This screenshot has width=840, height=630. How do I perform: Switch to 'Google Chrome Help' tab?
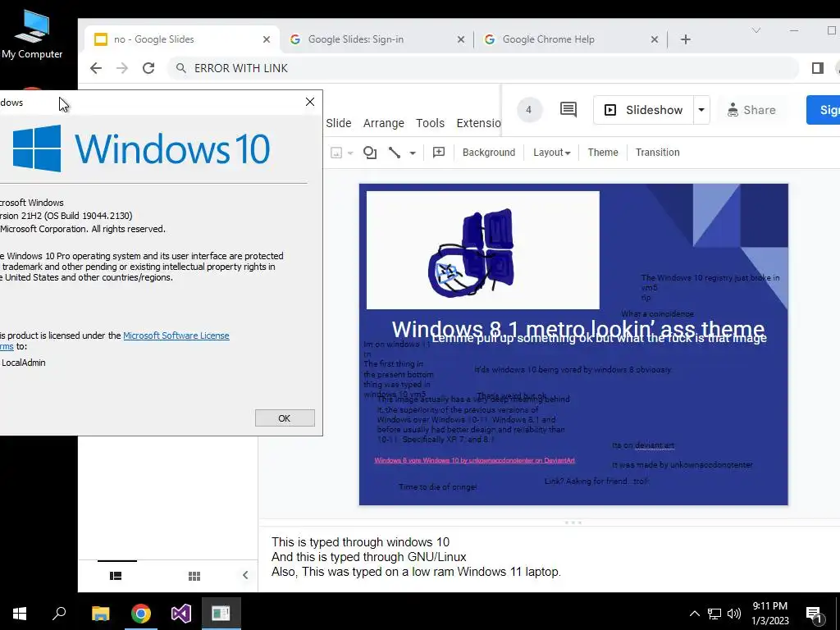[x=569, y=39]
